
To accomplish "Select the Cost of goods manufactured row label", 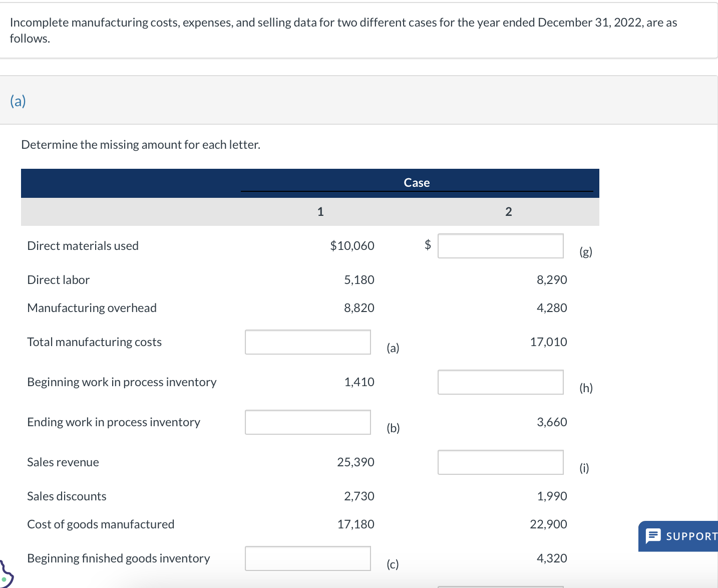I will click(x=100, y=524).
